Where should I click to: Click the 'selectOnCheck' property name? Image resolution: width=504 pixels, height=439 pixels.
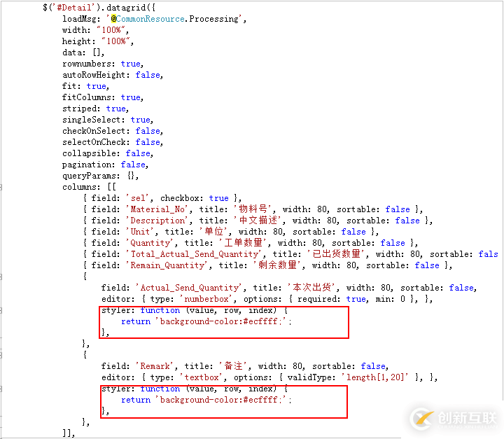[x=94, y=142]
